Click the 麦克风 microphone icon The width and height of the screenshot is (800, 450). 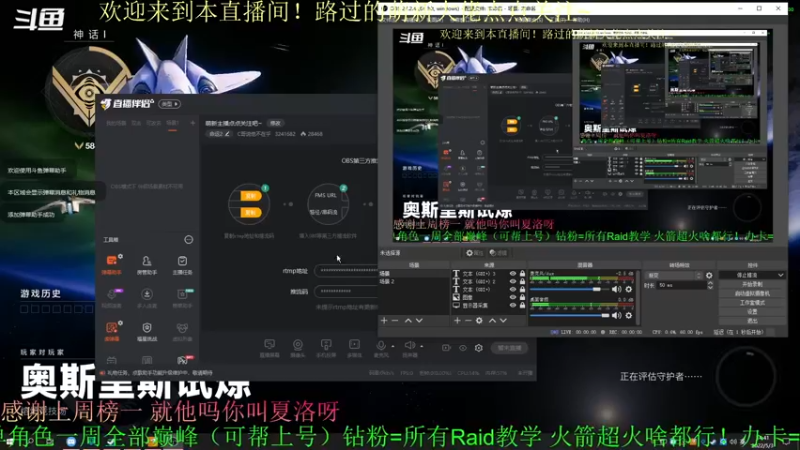[380, 348]
